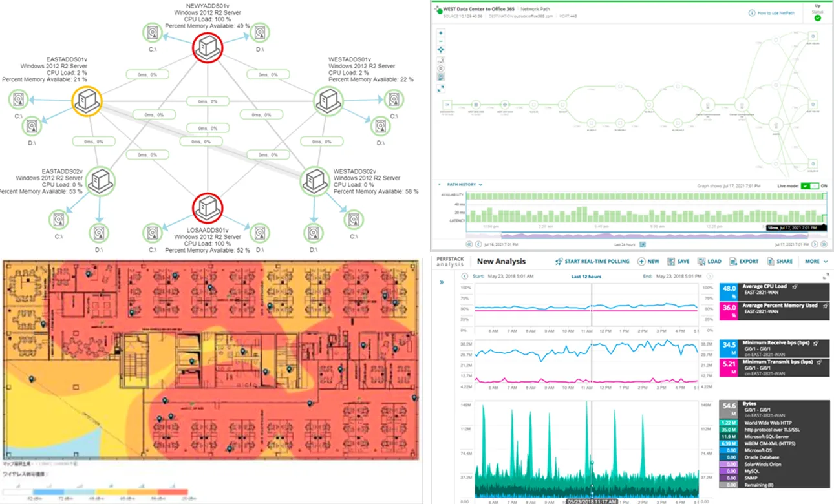834x504 pixels.
Task: Click the MySQL legend row
Action: (x=775, y=472)
